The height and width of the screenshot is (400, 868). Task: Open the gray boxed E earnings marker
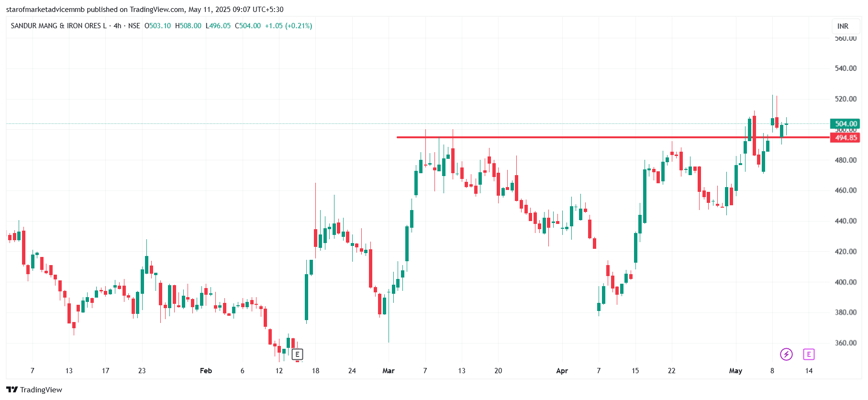click(297, 355)
